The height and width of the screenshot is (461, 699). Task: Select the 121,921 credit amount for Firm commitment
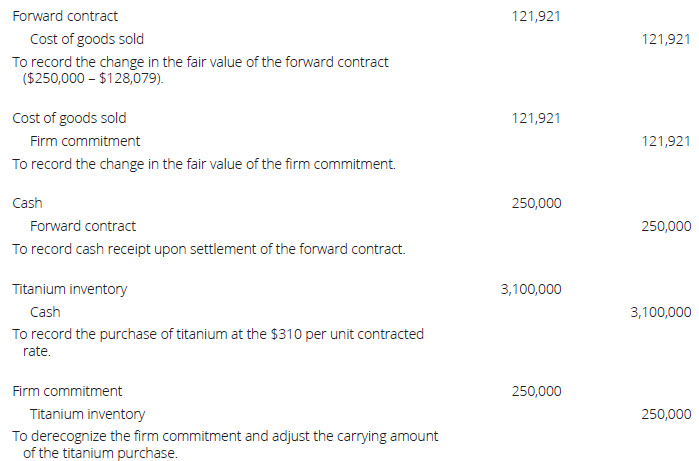pyautogui.click(x=665, y=141)
